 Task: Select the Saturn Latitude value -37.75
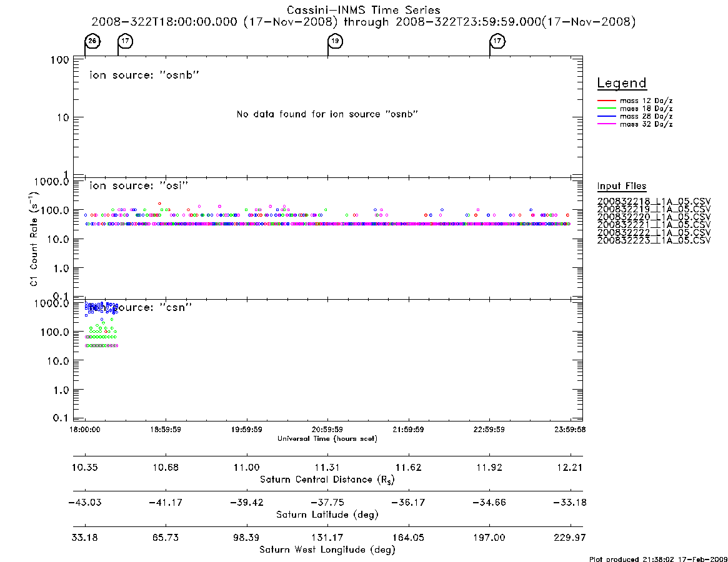pyautogui.click(x=327, y=503)
